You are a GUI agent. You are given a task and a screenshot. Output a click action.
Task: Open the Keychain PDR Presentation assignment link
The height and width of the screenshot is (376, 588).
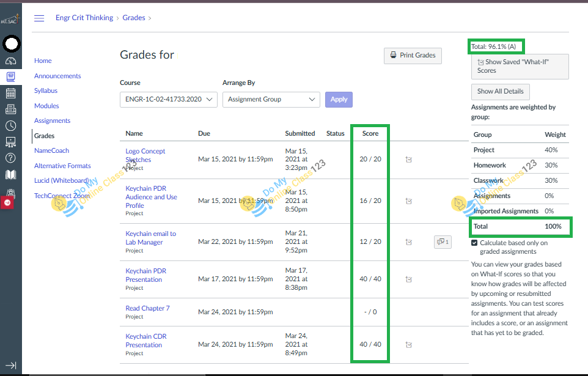pyautogui.click(x=144, y=275)
